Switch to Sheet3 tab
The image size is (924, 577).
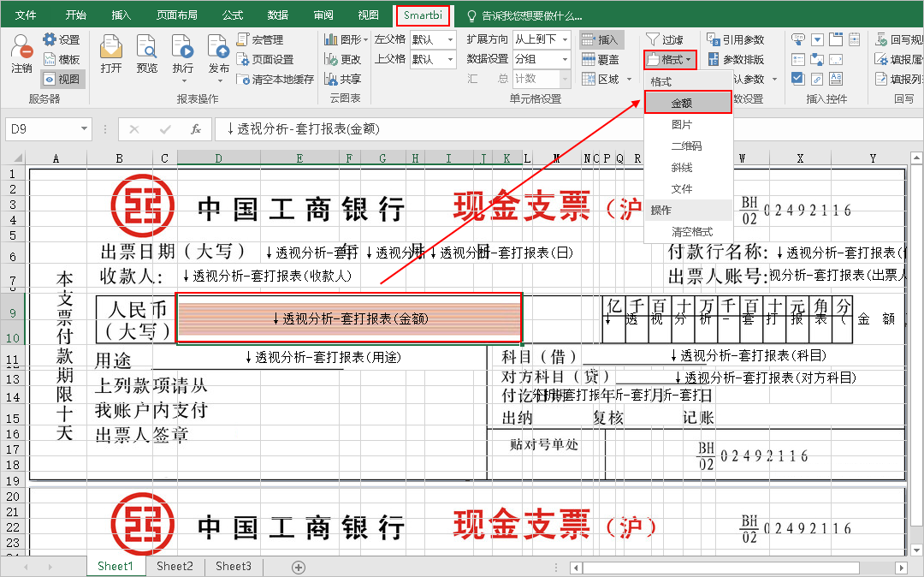point(234,567)
